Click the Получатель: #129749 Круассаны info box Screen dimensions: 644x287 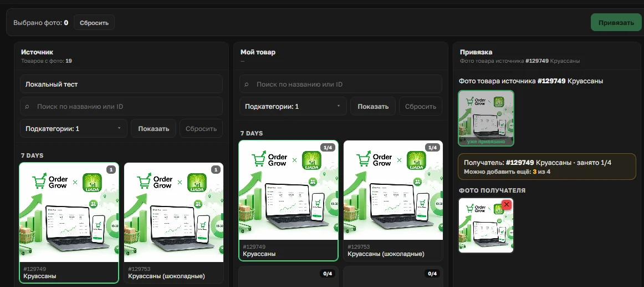(547, 167)
